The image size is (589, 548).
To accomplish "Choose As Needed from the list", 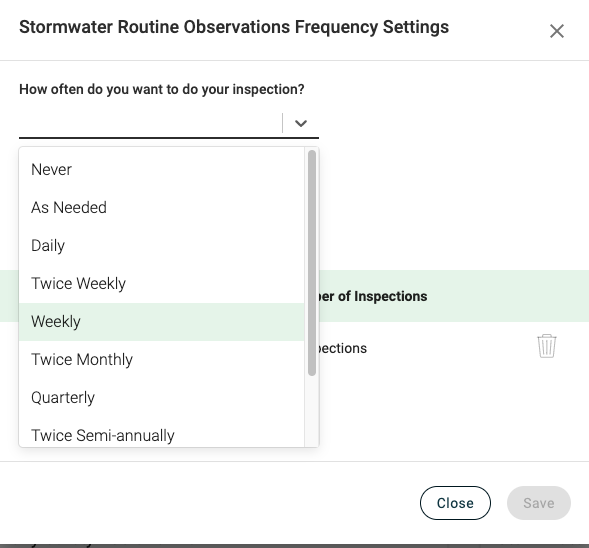I will coord(162,208).
